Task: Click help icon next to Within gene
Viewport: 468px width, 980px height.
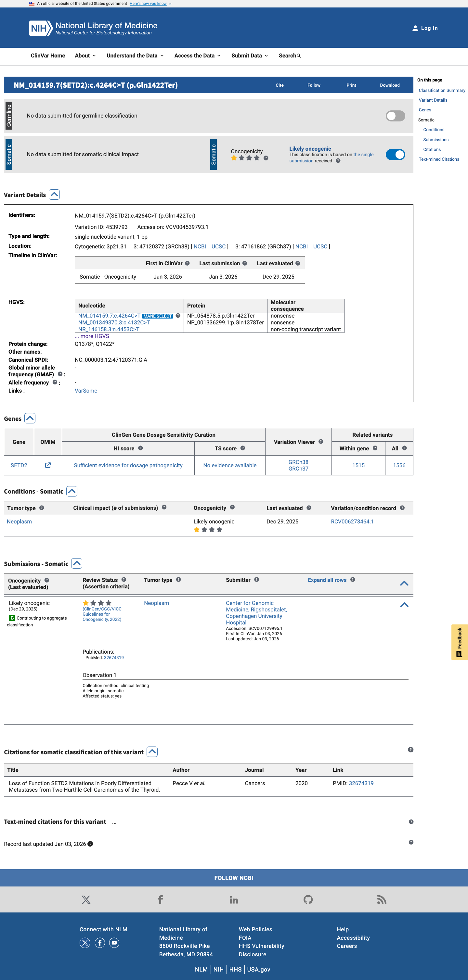Action: pos(375,448)
